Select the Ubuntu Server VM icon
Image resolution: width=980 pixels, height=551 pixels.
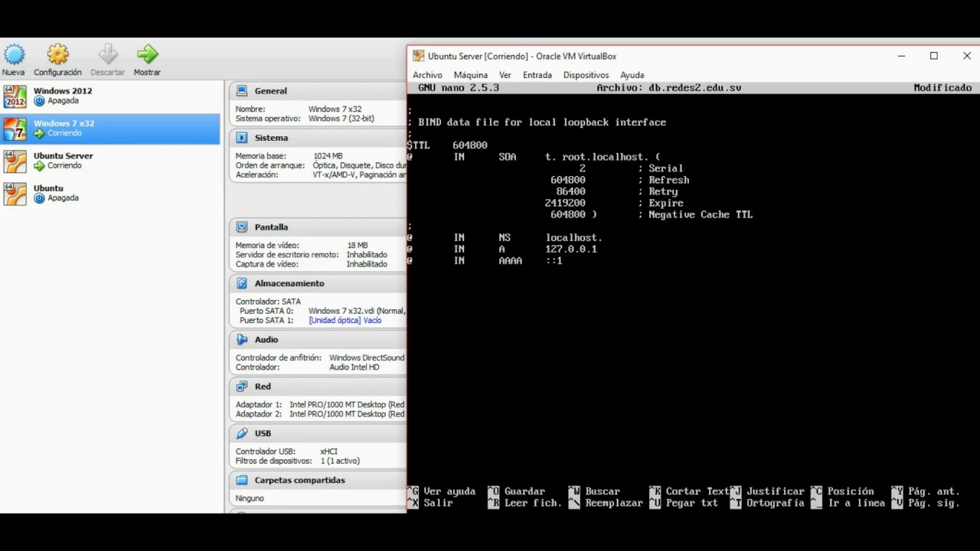click(15, 161)
